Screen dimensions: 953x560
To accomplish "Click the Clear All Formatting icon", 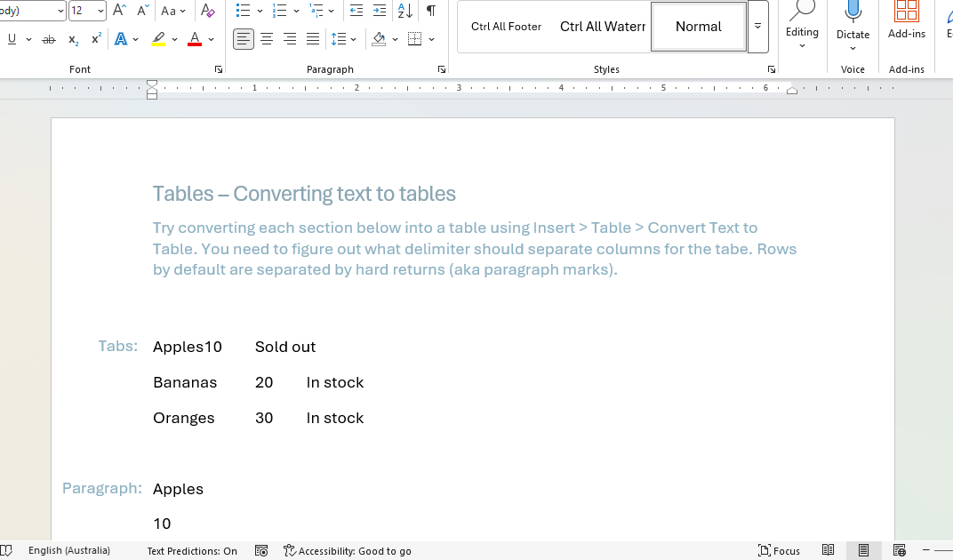I will tap(208, 11).
